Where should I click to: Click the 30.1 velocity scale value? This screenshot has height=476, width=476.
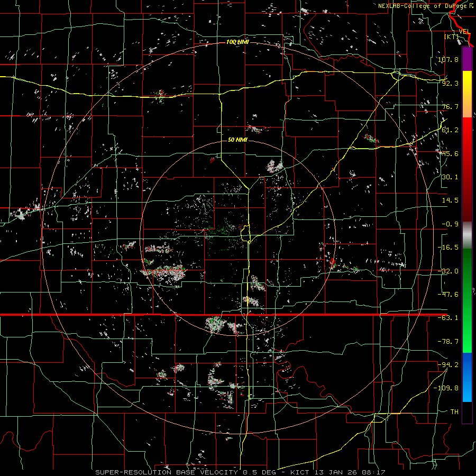point(450,177)
